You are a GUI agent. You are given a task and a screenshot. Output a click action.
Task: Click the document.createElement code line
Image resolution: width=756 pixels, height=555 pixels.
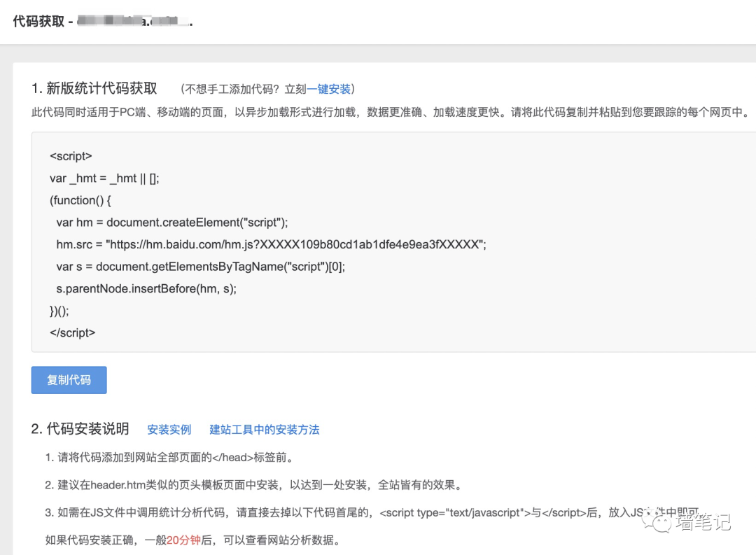click(171, 223)
